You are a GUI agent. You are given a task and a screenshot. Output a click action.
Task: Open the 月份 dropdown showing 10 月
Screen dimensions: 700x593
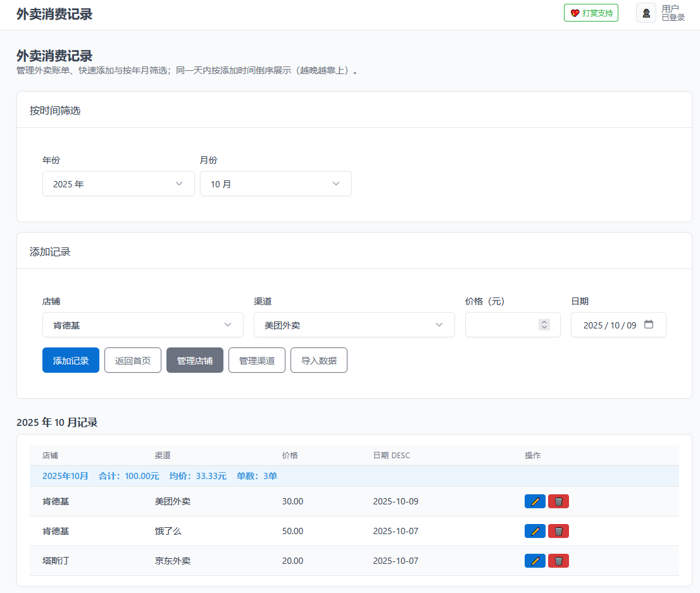tap(275, 184)
